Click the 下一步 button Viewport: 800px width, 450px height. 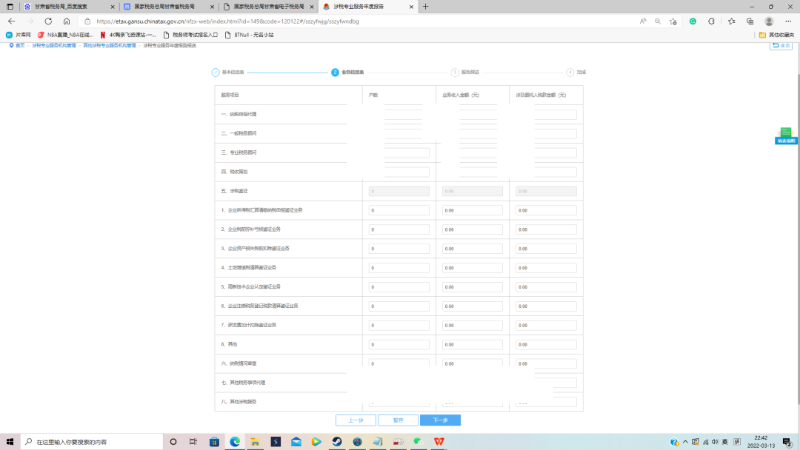coord(440,420)
